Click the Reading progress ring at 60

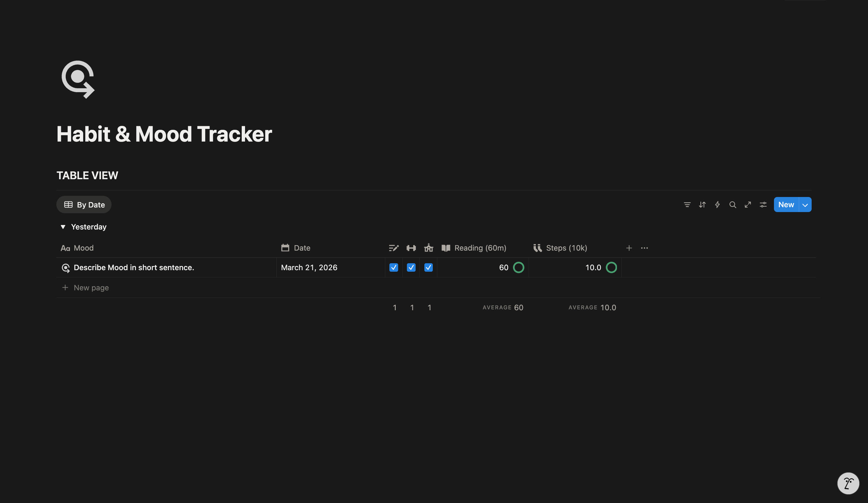(518, 267)
